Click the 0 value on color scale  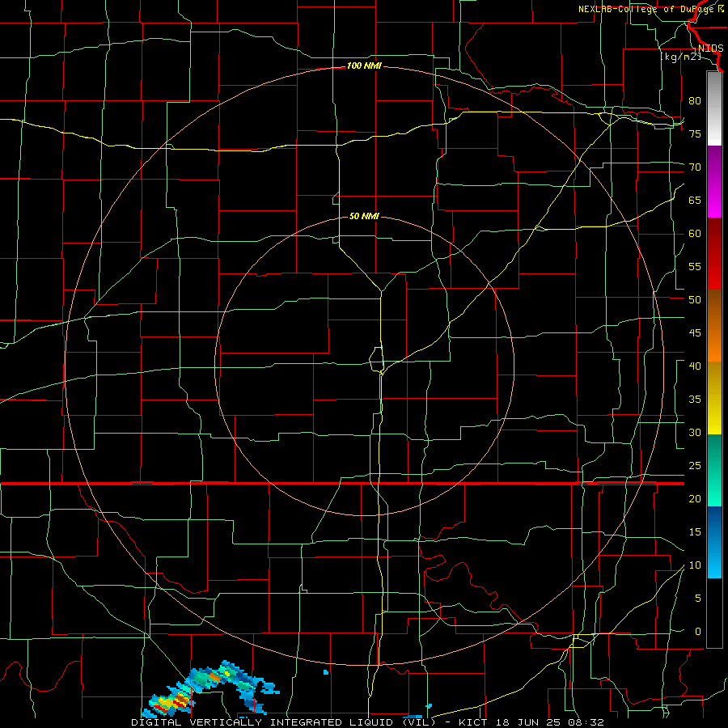[x=698, y=632]
